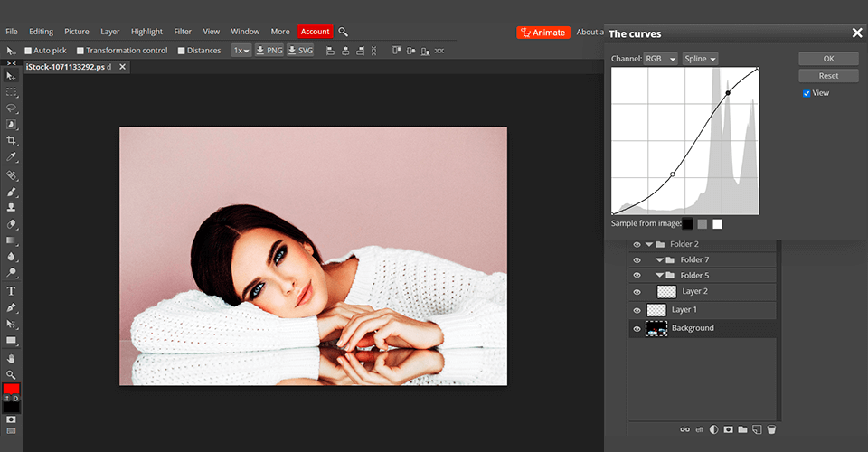Viewport: 868px width, 452px height.
Task: Hide the Background layer with eye icon
Action: (x=637, y=329)
